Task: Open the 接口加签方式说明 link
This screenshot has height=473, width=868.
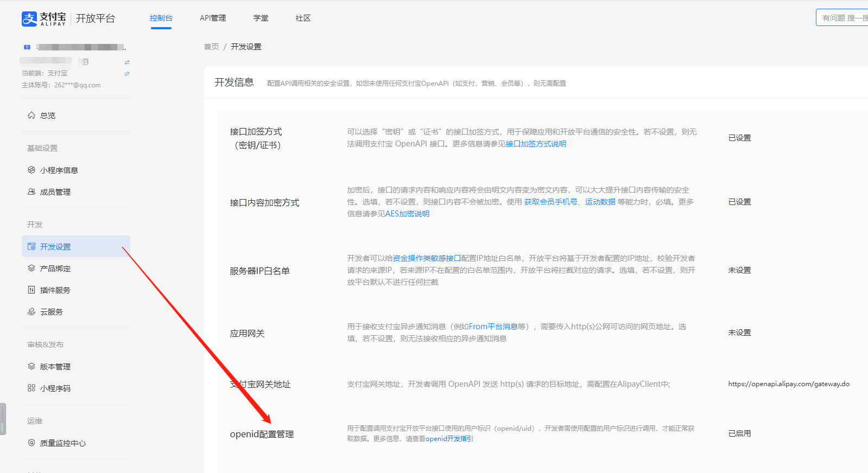Action: [536, 144]
